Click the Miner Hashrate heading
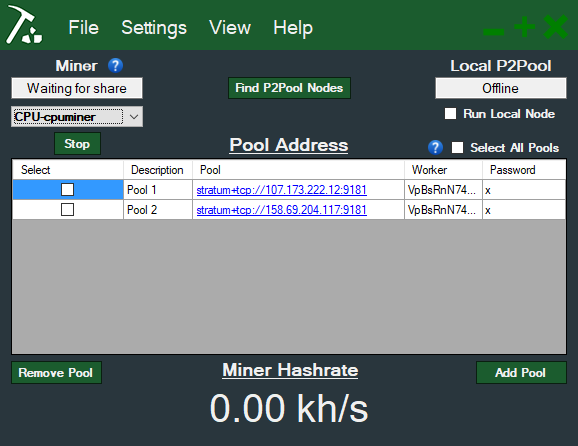578x446 pixels. tap(290, 370)
